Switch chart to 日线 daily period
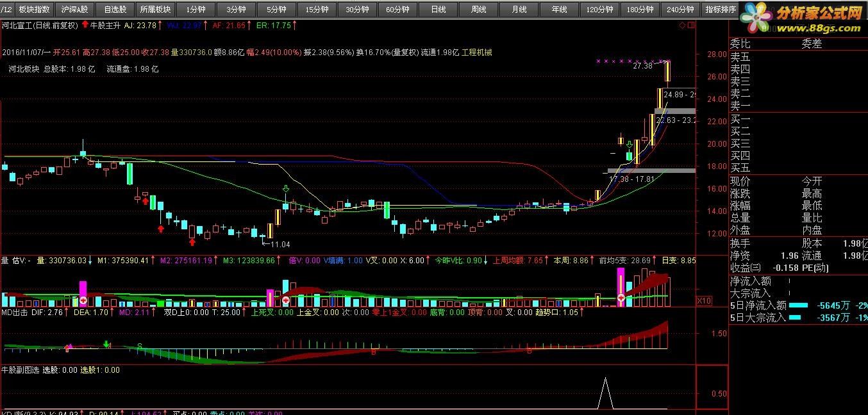The height and width of the screenshot is (415, 868). click(438, 10)
